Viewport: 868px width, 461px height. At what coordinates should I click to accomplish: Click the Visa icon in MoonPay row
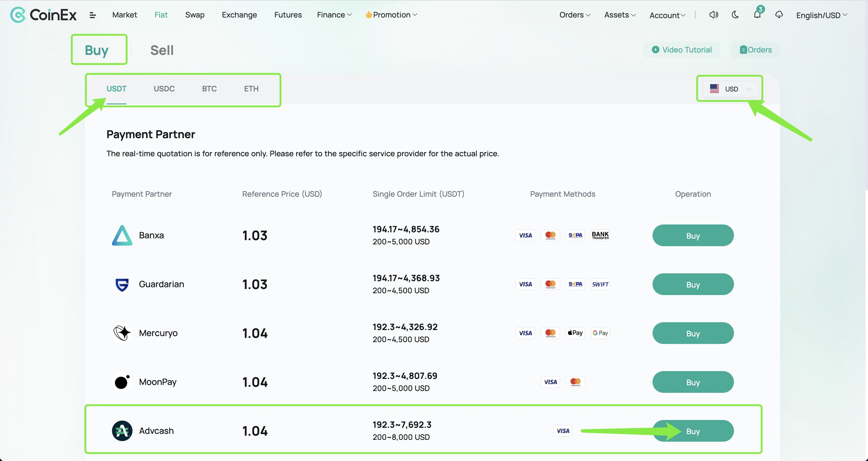tap(550, 382)
